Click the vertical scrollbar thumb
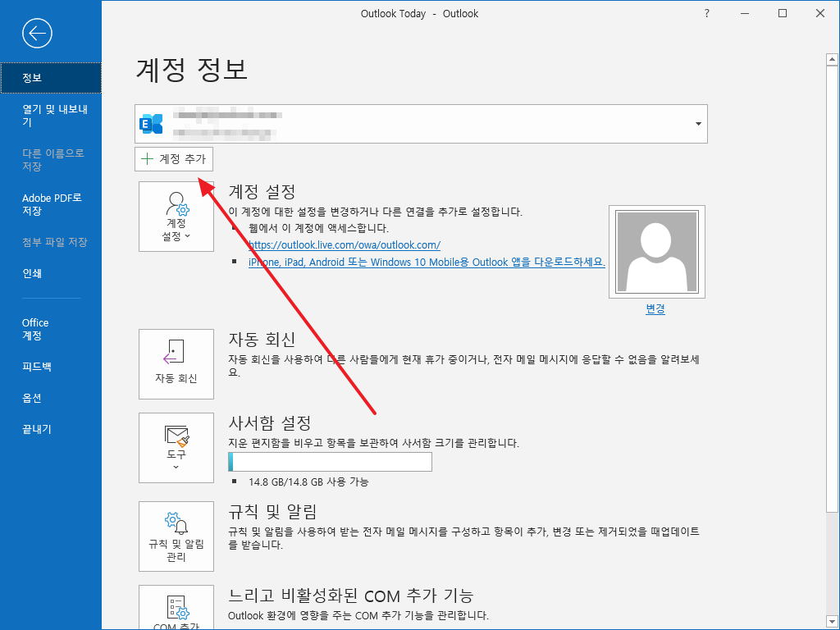The image size is (840, 630). (x=832, y=289)
